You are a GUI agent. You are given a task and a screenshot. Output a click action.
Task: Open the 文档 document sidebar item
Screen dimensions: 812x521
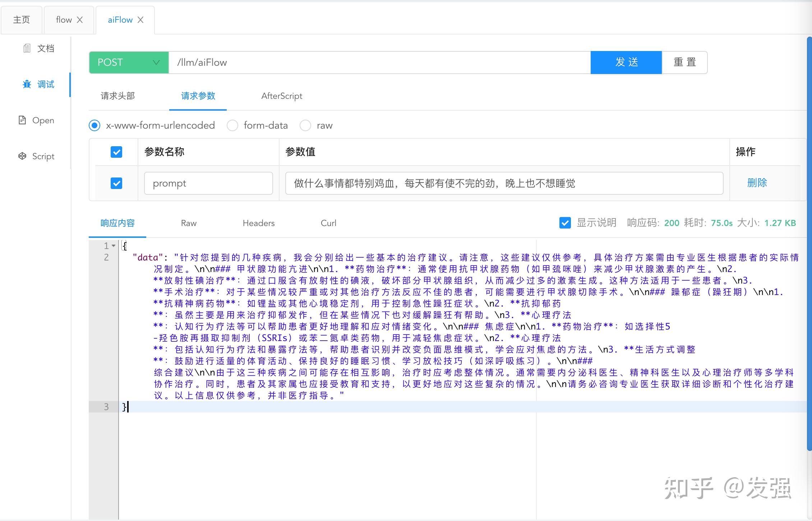coord(39,49)
